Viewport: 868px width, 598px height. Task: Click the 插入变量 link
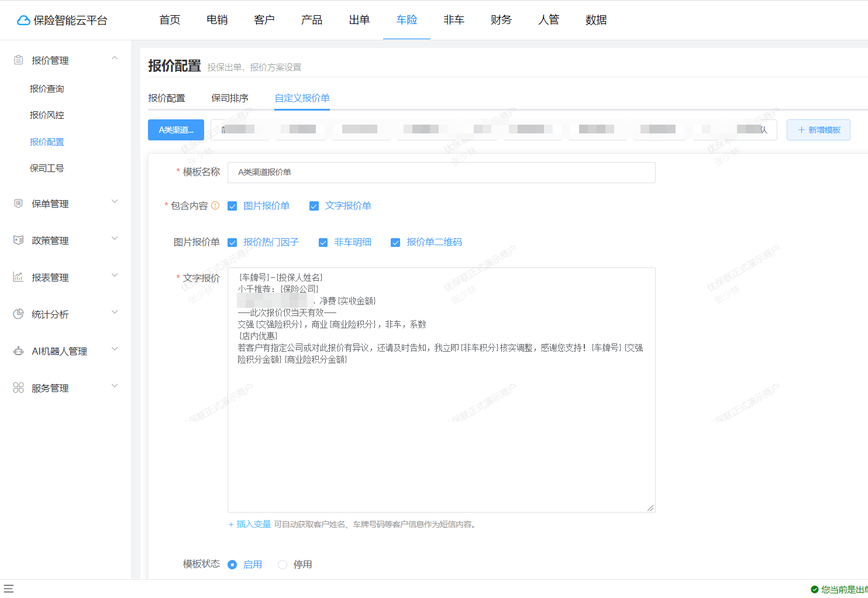click(x=250, y=524)
